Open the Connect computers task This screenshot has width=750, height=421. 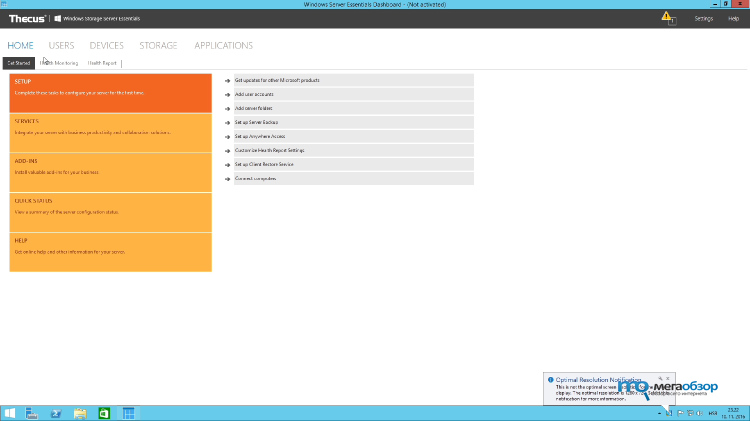353,178
